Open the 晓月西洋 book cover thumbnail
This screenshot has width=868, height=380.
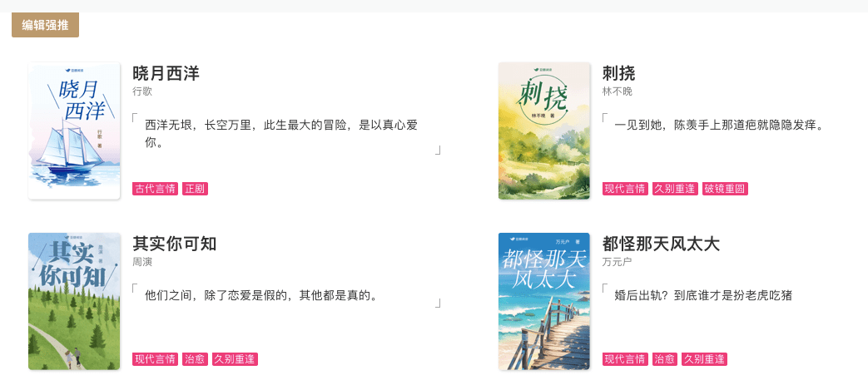(74, 131)
